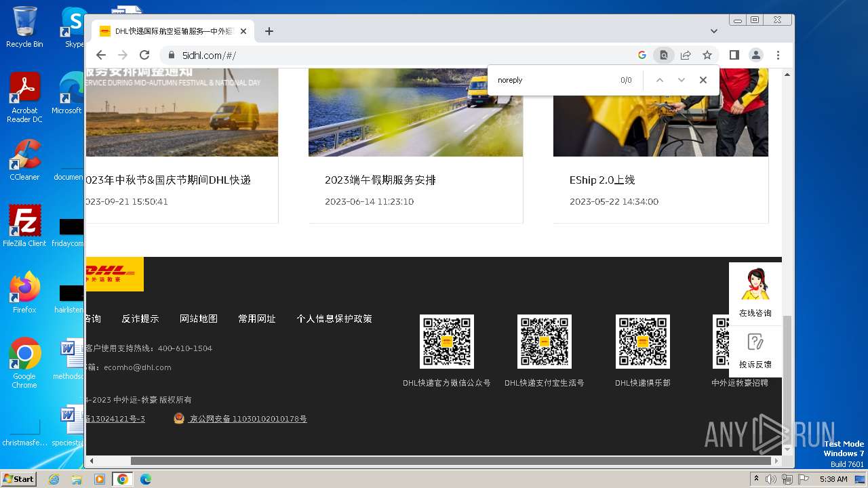Open Windows Start menu

pos(18,479)
